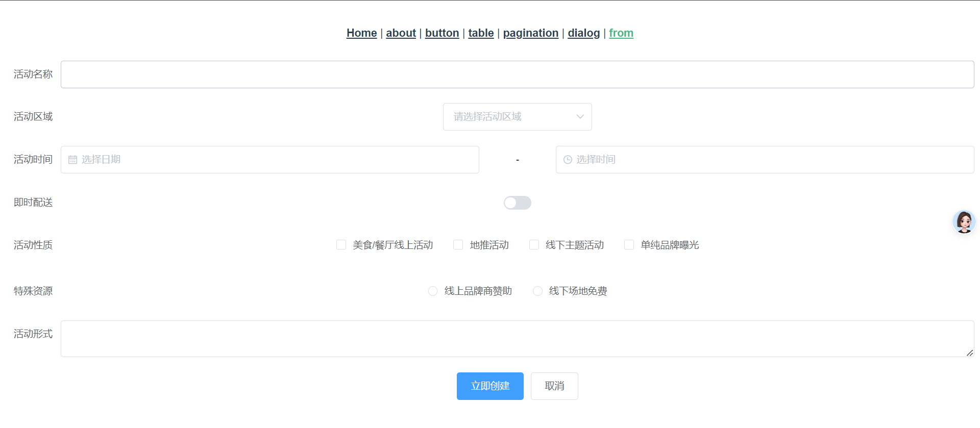
Task: Click the clock icon in time picker
Action: [x=568, y=160]
